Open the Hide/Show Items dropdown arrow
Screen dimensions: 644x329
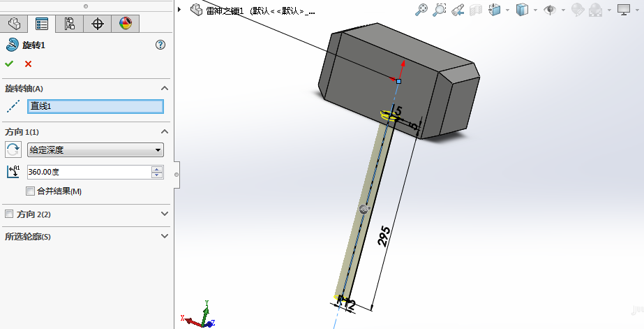pyautogui.click(x=563, y=10)
